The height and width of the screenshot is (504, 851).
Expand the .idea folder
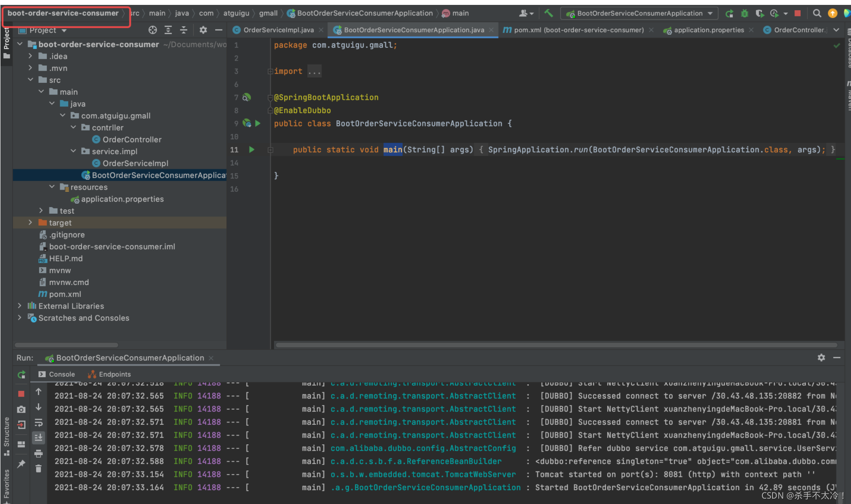(30, 56)
